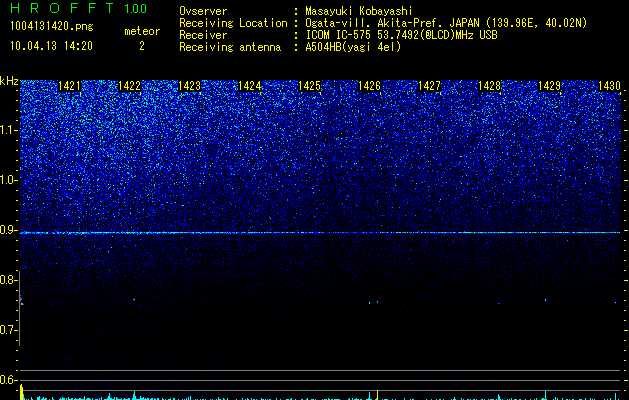Click the 0.7 kHz axis label
The image size is (629, 400).
click(8, 330)
